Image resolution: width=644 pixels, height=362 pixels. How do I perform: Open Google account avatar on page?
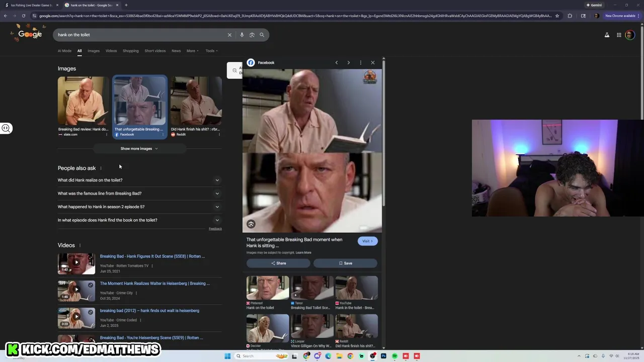pyautogui.click(x=630, y=35)
